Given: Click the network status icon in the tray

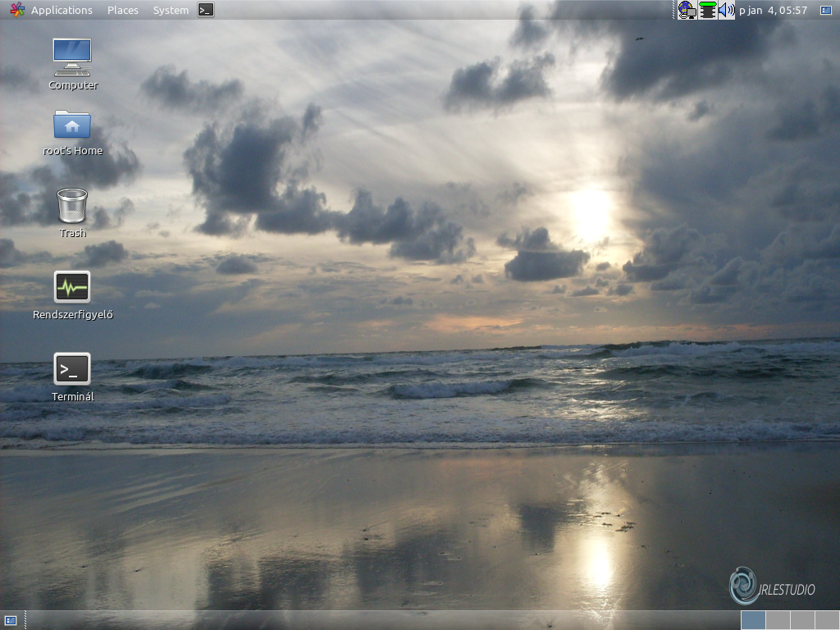Looking at the screenshot, I should 686,10.
